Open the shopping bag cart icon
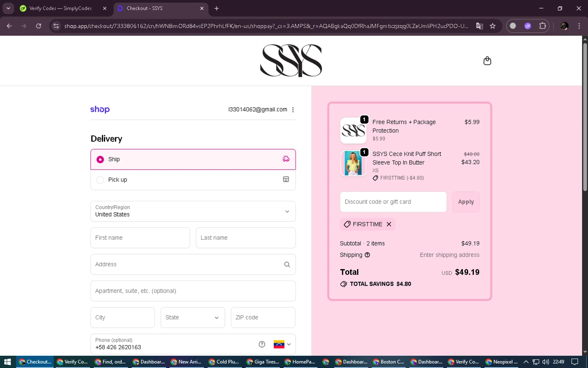588x368 pixels. [x=487, y=61]
